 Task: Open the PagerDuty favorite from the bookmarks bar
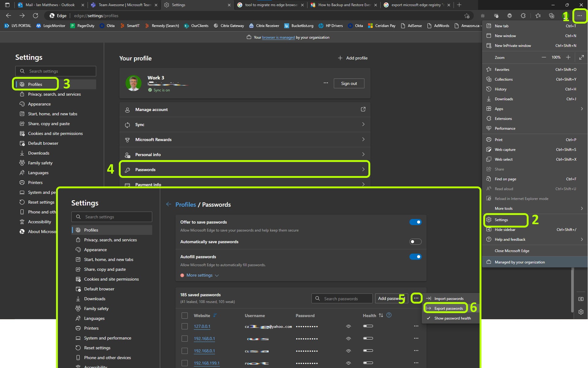click(82, 26)
